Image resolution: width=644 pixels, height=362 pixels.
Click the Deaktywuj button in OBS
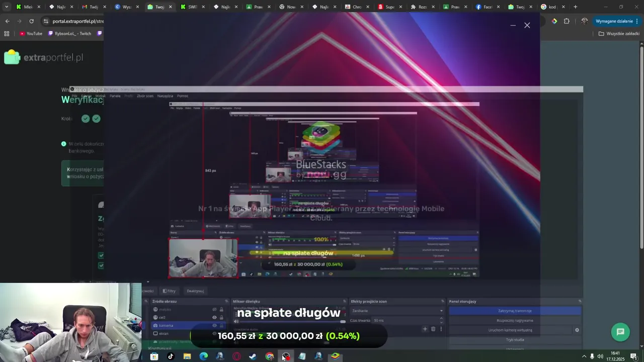(195, 291)
